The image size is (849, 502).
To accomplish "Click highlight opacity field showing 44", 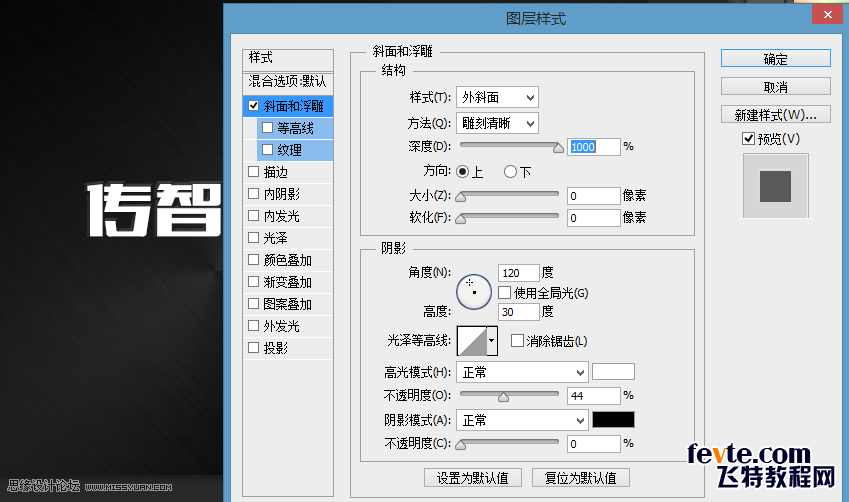I will coord(593,395).
